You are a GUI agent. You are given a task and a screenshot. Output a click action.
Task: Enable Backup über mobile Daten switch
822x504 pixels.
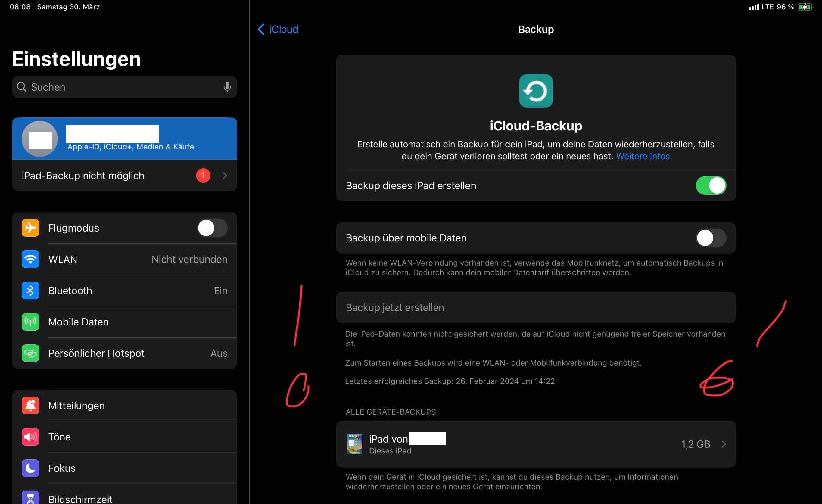[711, 238]
